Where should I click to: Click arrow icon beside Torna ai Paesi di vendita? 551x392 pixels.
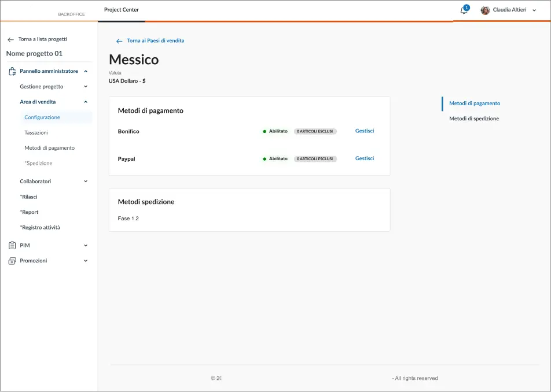point(119,41)
